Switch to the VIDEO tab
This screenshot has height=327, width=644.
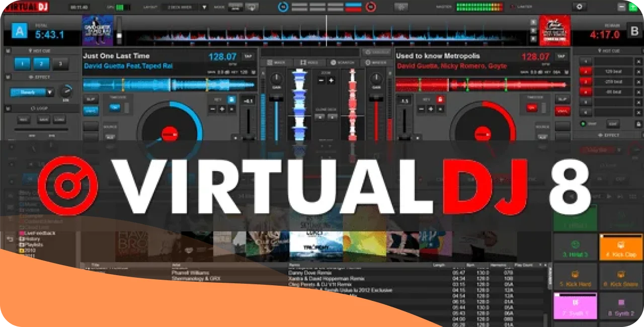310,62
